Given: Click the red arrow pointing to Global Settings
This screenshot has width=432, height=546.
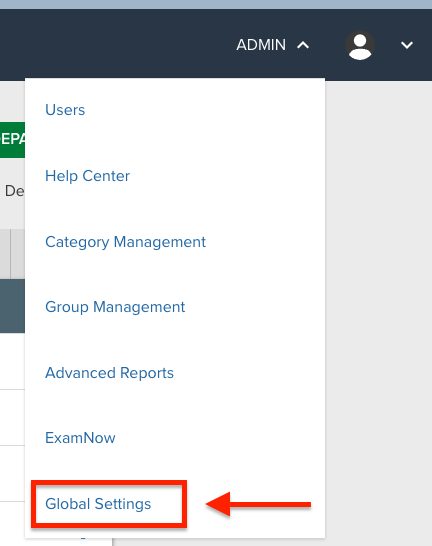Looking at the screenshot, I should [258, 504].
